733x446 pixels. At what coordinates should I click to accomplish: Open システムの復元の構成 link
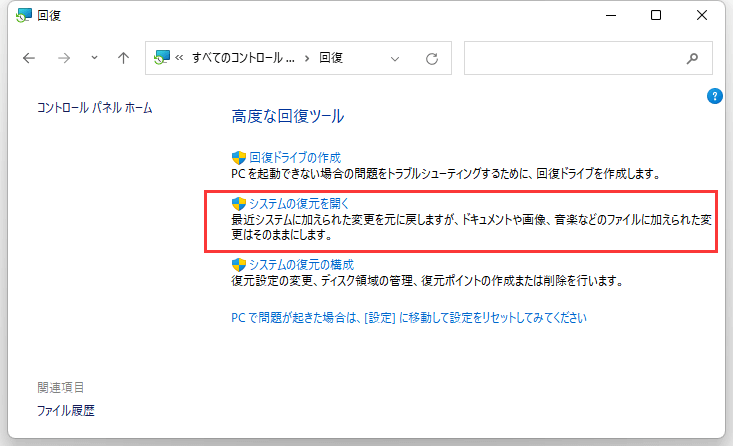302,265
